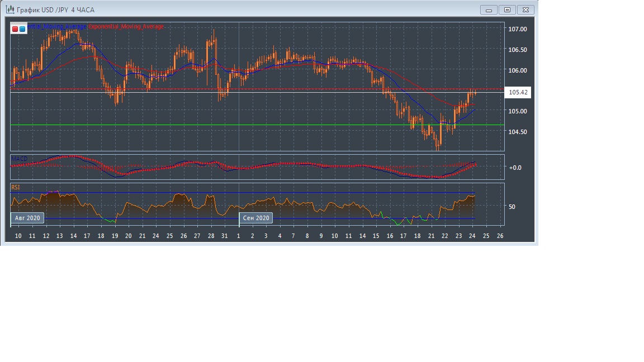Viewport: 644px width, 362px height.
Task: Click the window title График USD/JPY 4 ЧАСА
Action: click(55, 10)
